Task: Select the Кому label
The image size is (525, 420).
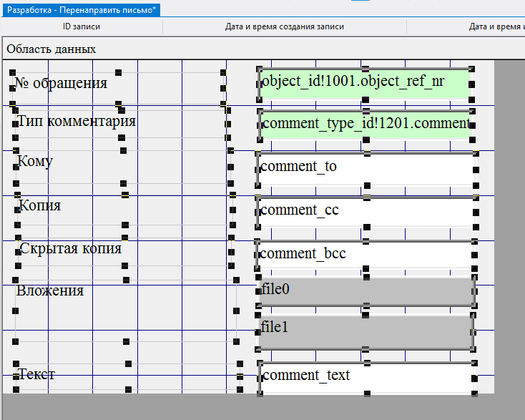Action: [36, 161]
